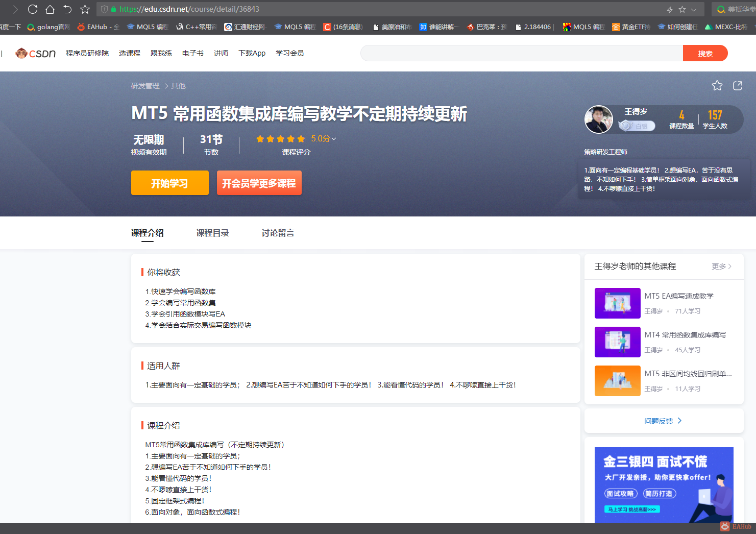756x534 pixels.
Task: Click the CSDN logo
Action: (x=36, y=53)
